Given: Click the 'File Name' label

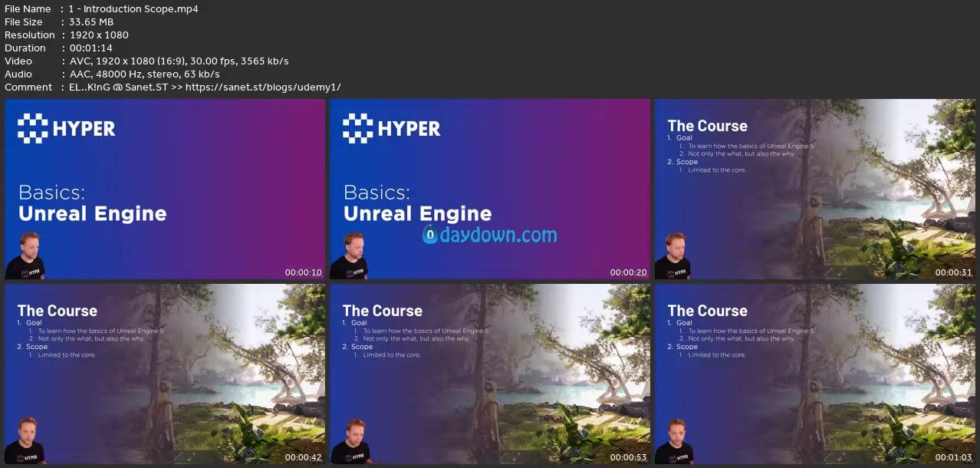Looking at the screenshot, I should point(28,9).
